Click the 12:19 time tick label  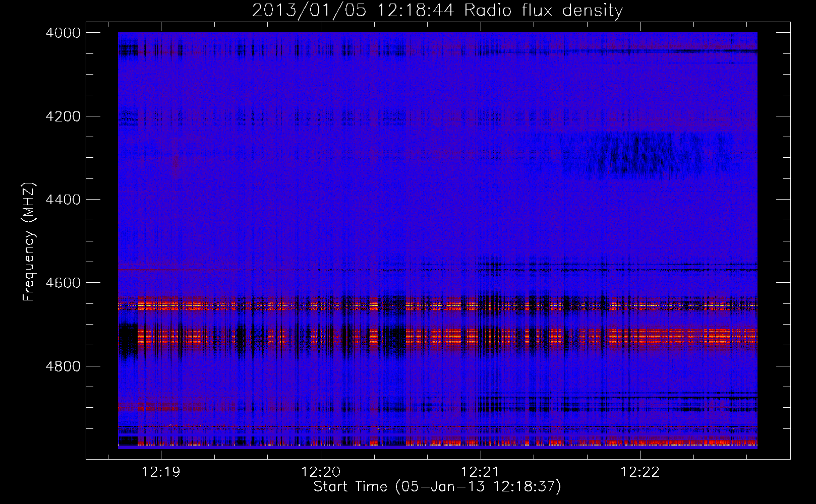[161, 472]
